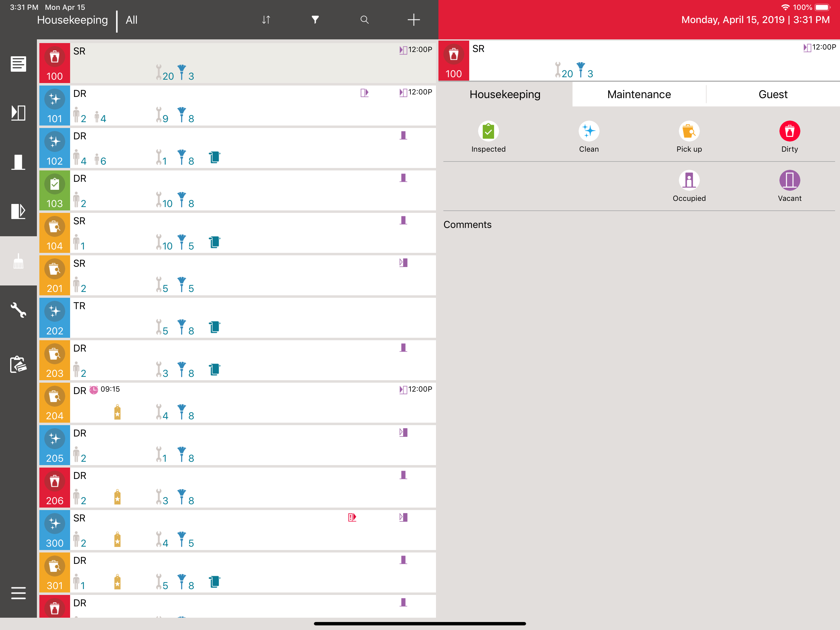Tap the occupied door icon in room 103
This screenshot has height=630, width=840.
point(403,178)
